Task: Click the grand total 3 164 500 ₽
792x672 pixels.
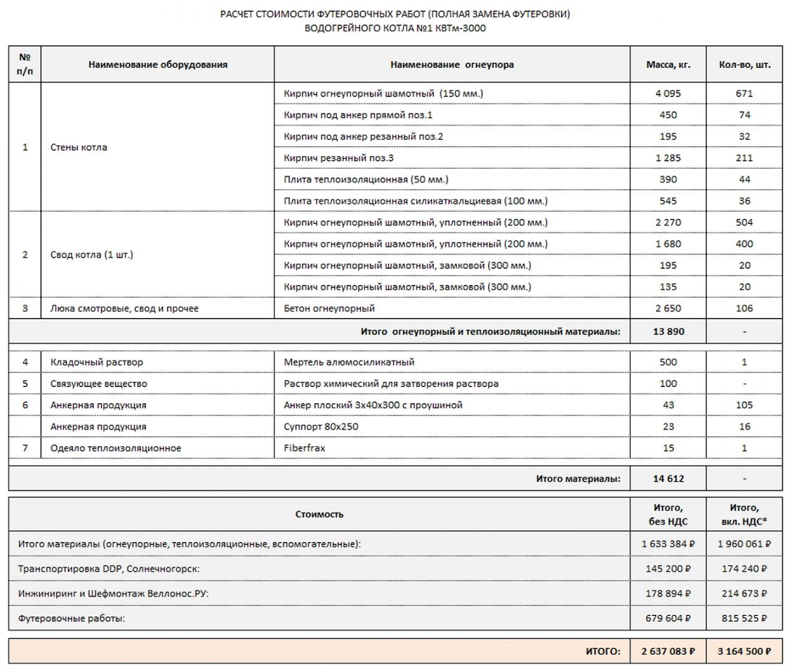Action: 744,651
